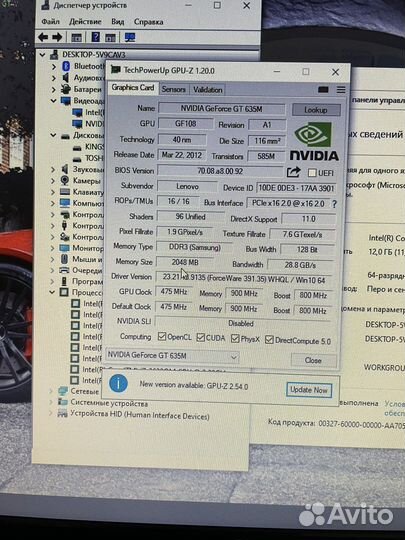Click the Мыши device icon
Viewport: 405px width, 540px height.
pos(64,259)
